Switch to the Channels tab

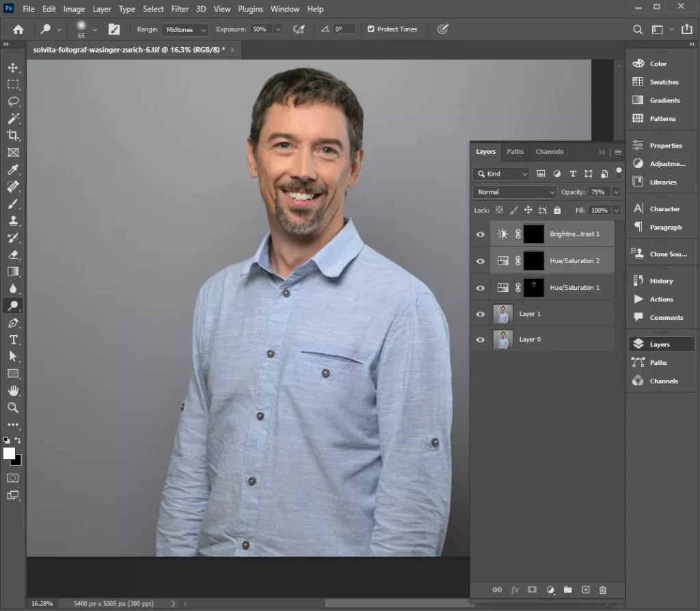tap(549, 152)
